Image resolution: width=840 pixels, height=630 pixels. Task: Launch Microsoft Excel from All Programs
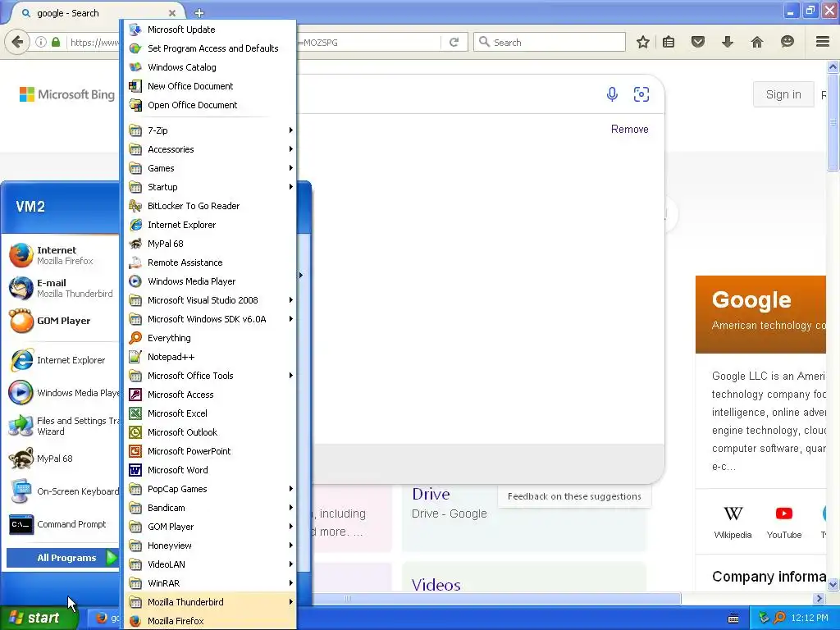(210, 413)
